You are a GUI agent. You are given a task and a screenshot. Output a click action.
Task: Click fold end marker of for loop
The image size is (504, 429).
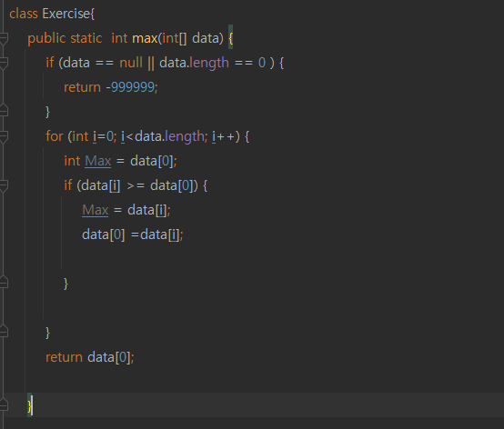point(4,331)
